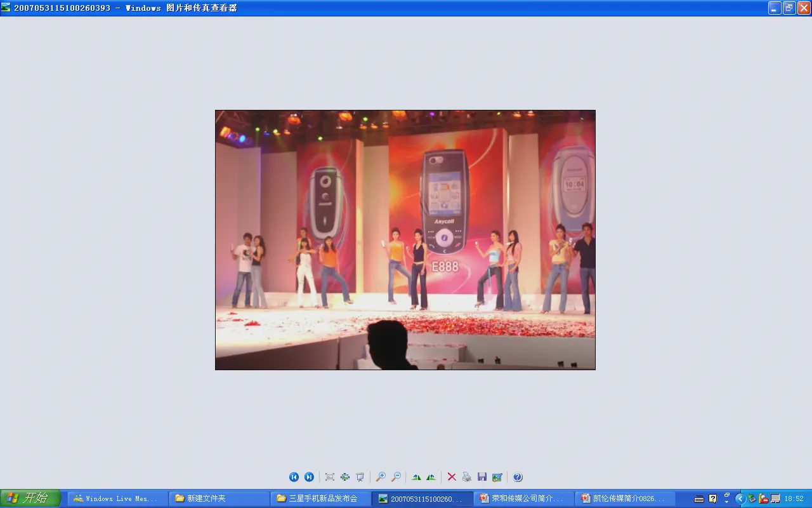Expand hidden system tray icons

740,498
